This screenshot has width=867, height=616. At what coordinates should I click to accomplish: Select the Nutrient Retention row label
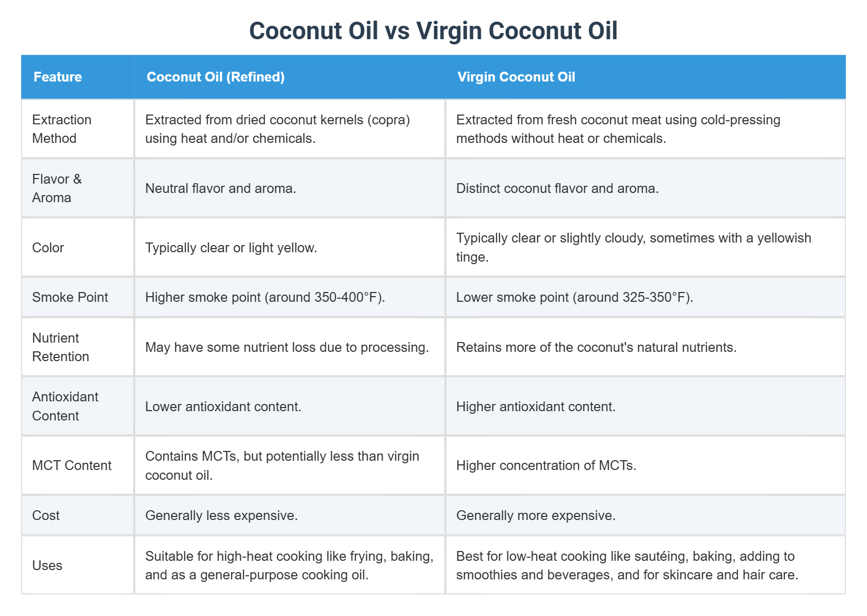(x=78, y=347)
